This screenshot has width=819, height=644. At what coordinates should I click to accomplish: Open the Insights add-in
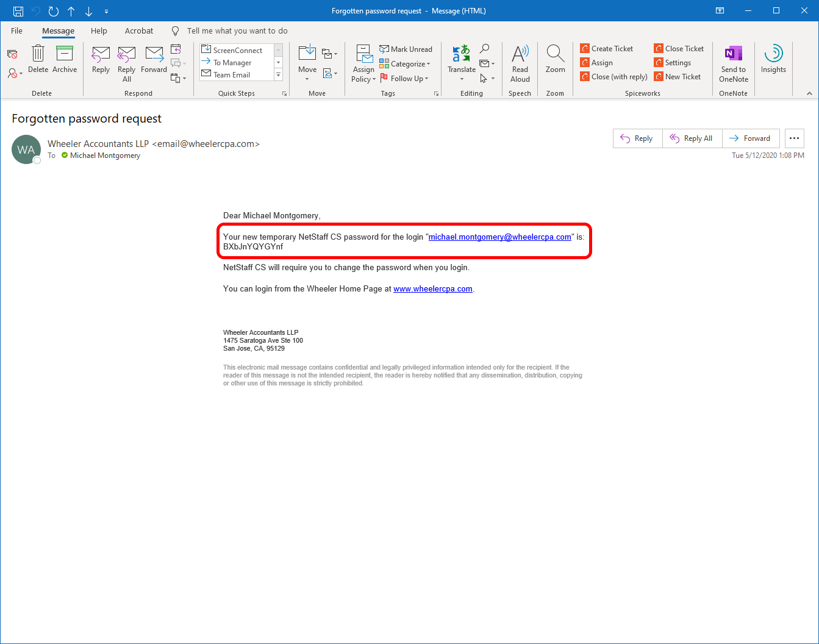(773, 60)
